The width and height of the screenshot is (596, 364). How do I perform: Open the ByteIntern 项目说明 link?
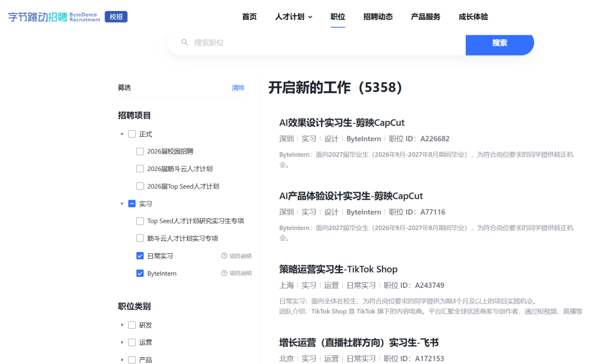tap(240, 273)
